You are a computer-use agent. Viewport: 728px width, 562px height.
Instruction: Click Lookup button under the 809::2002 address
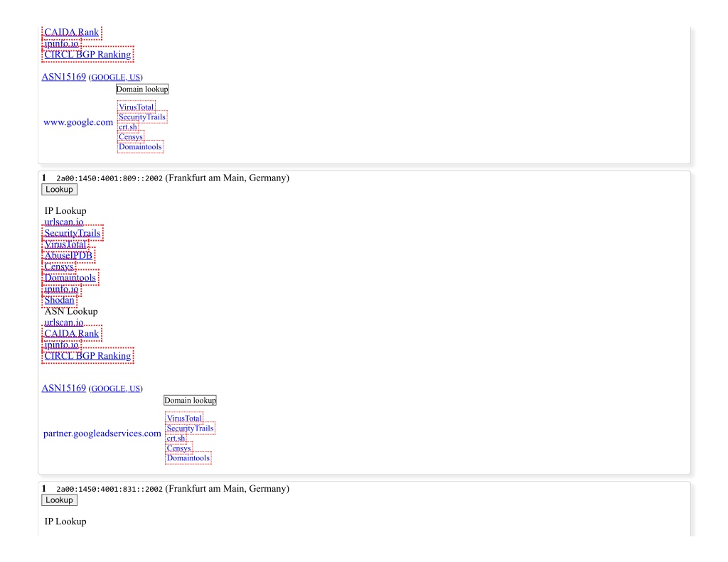pyautogui.click(x=60, y=189)
